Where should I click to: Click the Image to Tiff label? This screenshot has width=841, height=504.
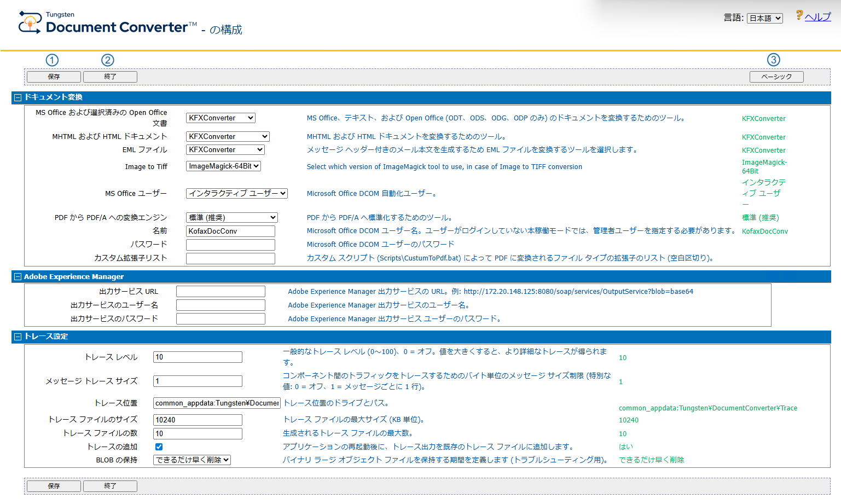point(146,167)
